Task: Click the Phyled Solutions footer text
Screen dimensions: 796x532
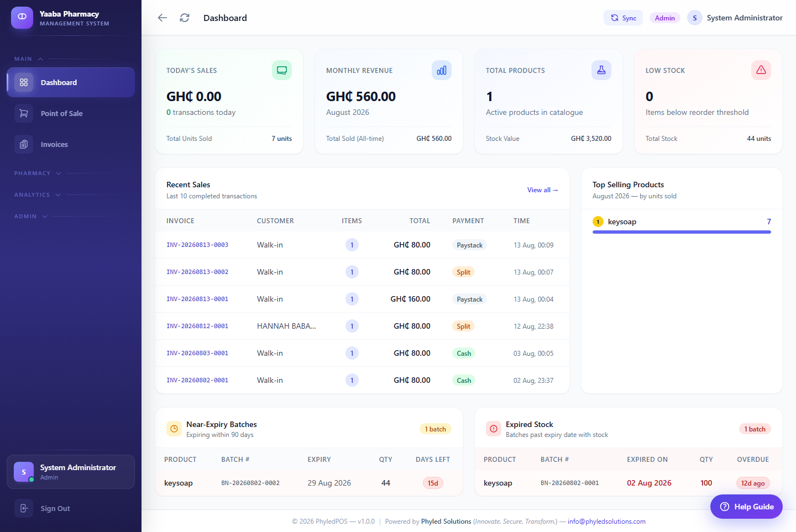Action: tap(446, 522)
